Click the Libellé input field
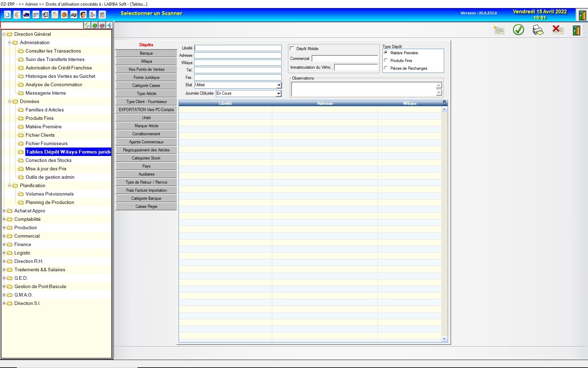This screenshot has width=588, height=368. pos(238,48)
